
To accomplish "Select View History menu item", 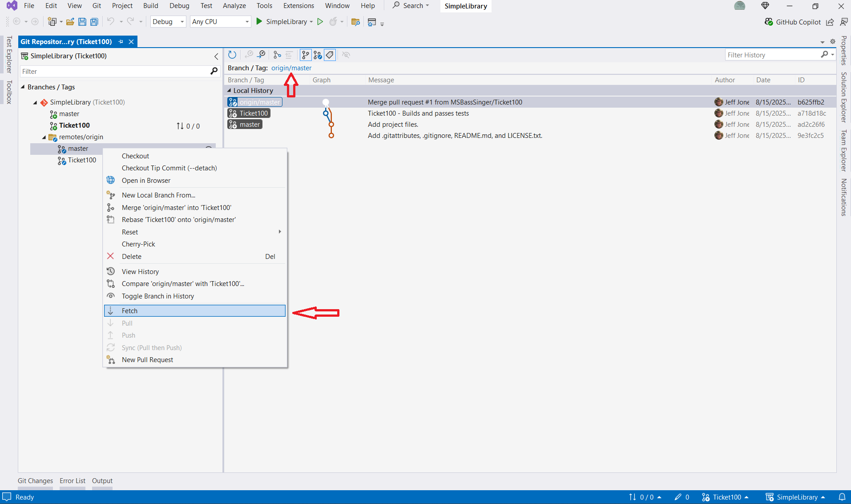I will click(x=195, y=271).
